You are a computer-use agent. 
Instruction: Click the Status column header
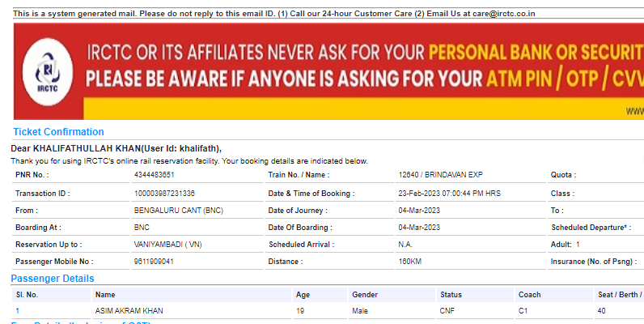pyautogui.click(x=451, y=295)
